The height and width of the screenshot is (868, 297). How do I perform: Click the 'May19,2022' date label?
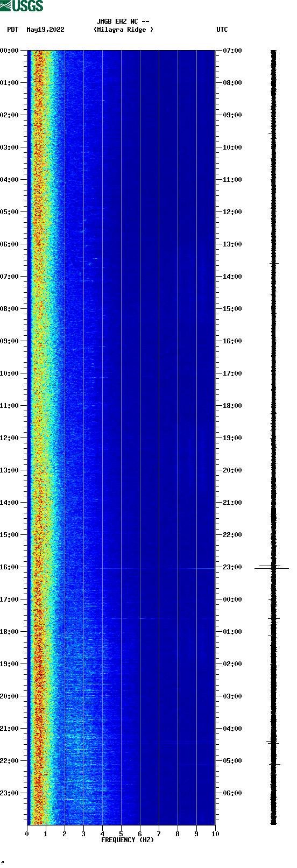click(45, 30)
